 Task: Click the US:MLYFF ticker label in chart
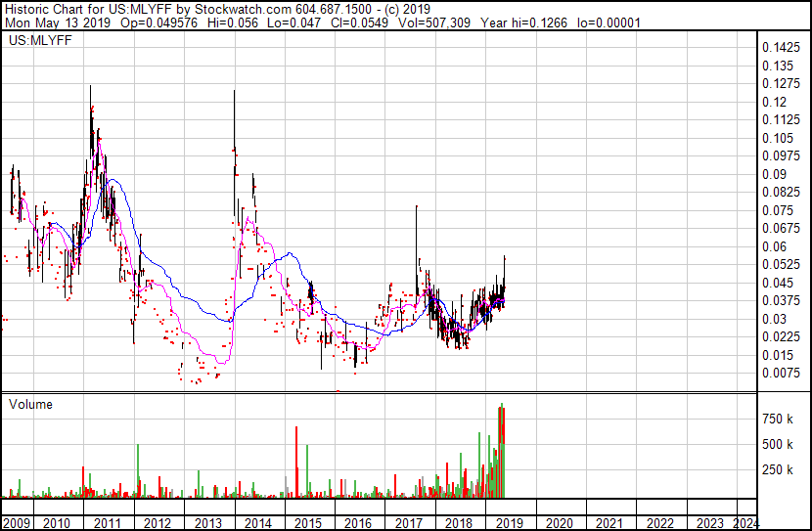pyautogui.click(x=40, y=40)
